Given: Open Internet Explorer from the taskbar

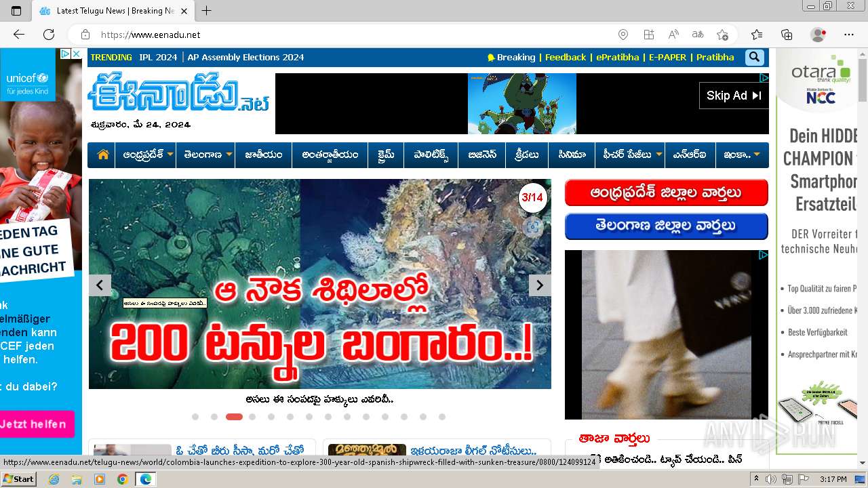Looking at the screenshot, I should coord(54,479).
